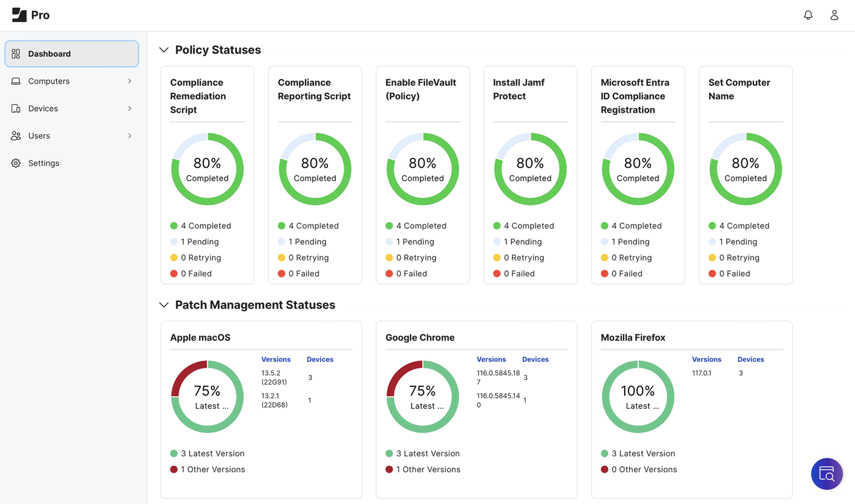The image size is (855, 504).
Task: Click the Users people icon
Action: click(x=16, y=136)
